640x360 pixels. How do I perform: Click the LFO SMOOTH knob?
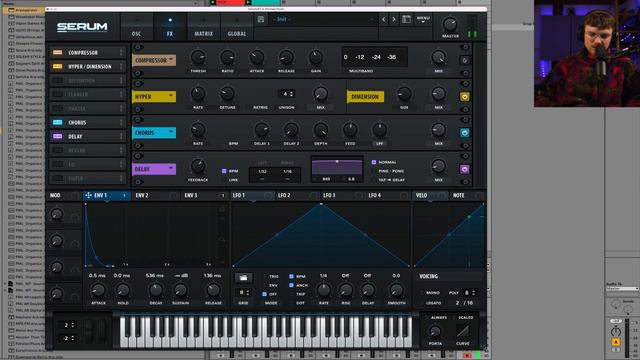click(x=396, y=290)
